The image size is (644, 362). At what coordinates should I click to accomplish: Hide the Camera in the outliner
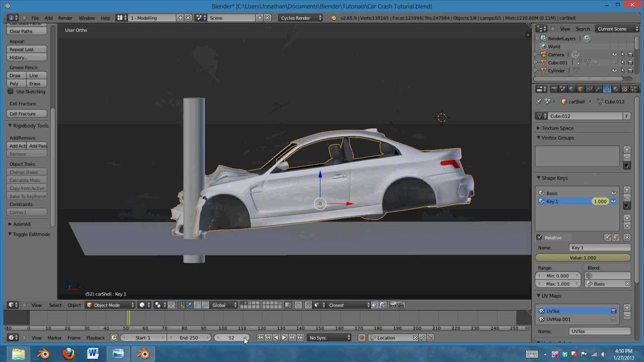coord(614,54)
